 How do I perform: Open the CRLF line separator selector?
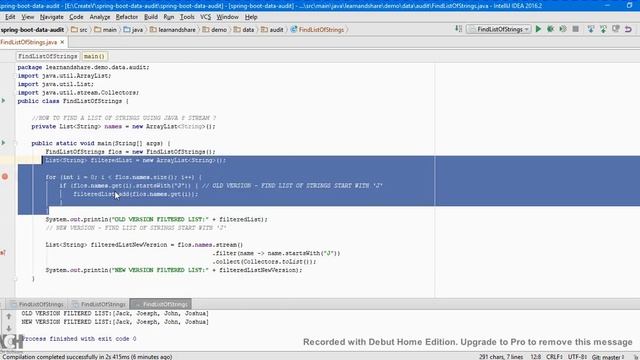[554, 357]
